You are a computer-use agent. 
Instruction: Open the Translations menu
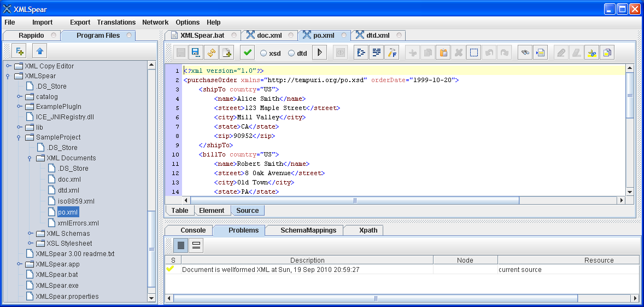[x=116, y=22]
